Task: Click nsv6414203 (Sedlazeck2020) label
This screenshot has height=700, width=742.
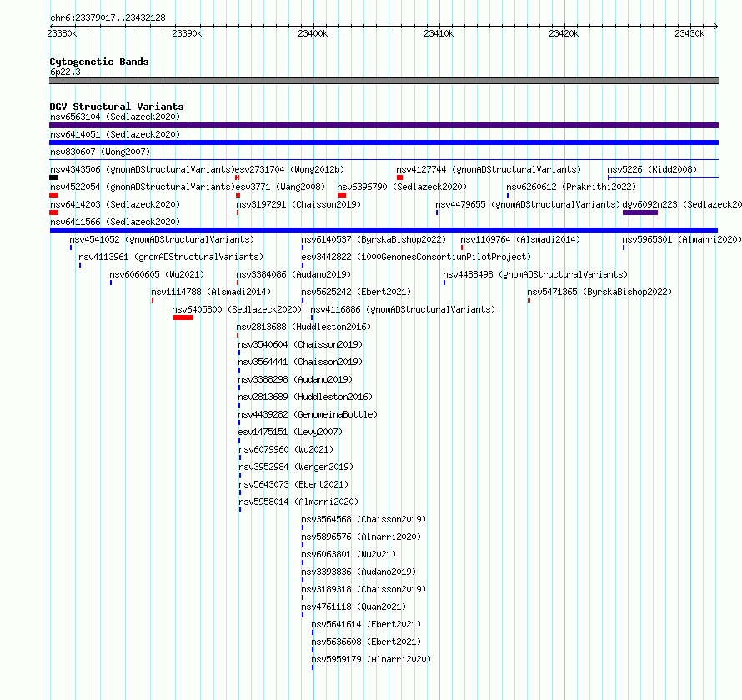Action: click(x=115, y=204)
